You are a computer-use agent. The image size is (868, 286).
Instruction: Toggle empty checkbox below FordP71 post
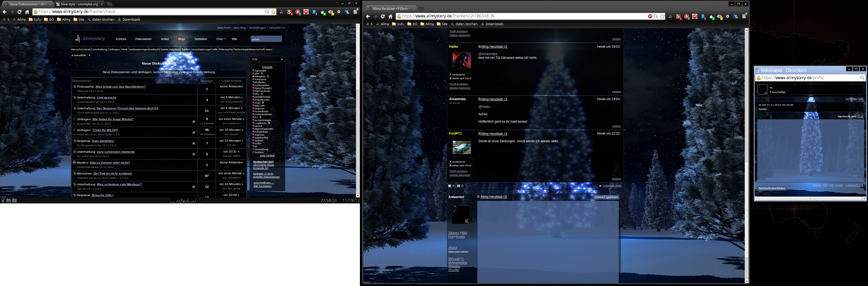(450, 186)
